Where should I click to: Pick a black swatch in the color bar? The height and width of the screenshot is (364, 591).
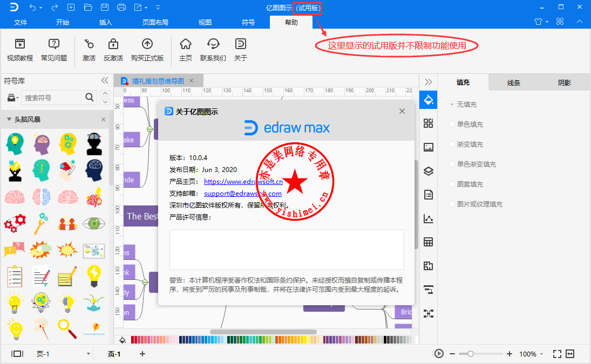tap(385, 340)
